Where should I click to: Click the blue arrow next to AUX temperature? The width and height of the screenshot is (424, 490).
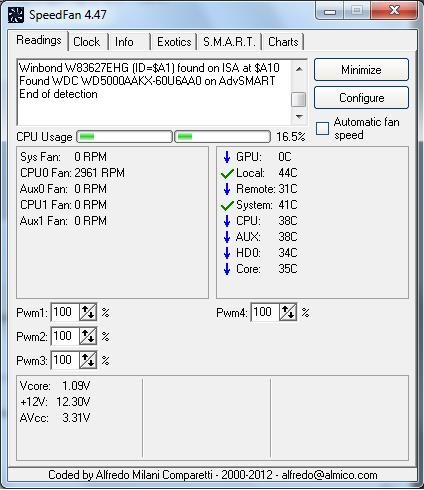[x=227, y=237]
